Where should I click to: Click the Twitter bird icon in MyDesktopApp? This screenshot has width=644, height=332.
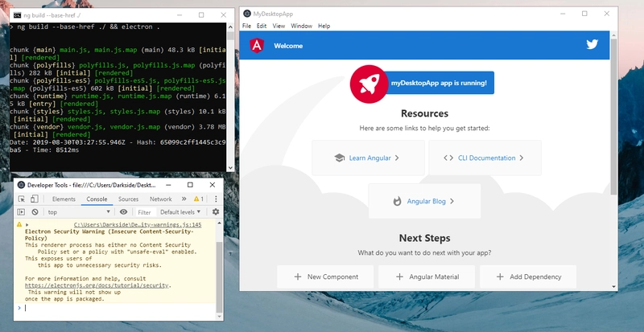pos(592,44)
